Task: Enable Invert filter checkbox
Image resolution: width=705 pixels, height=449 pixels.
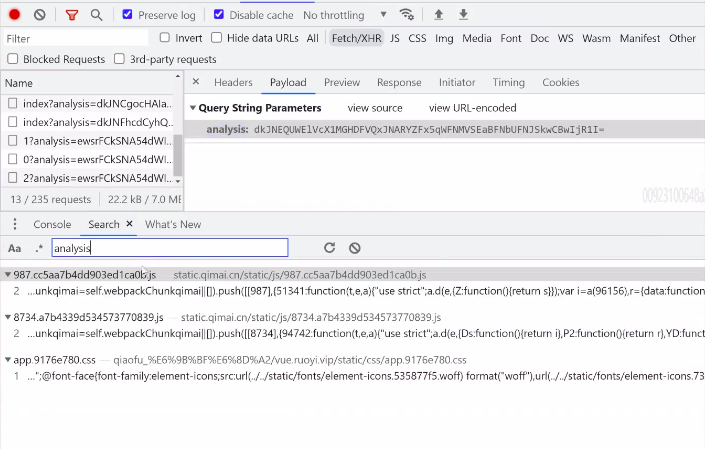Action: pyautogui.click(x=165, y=37)
